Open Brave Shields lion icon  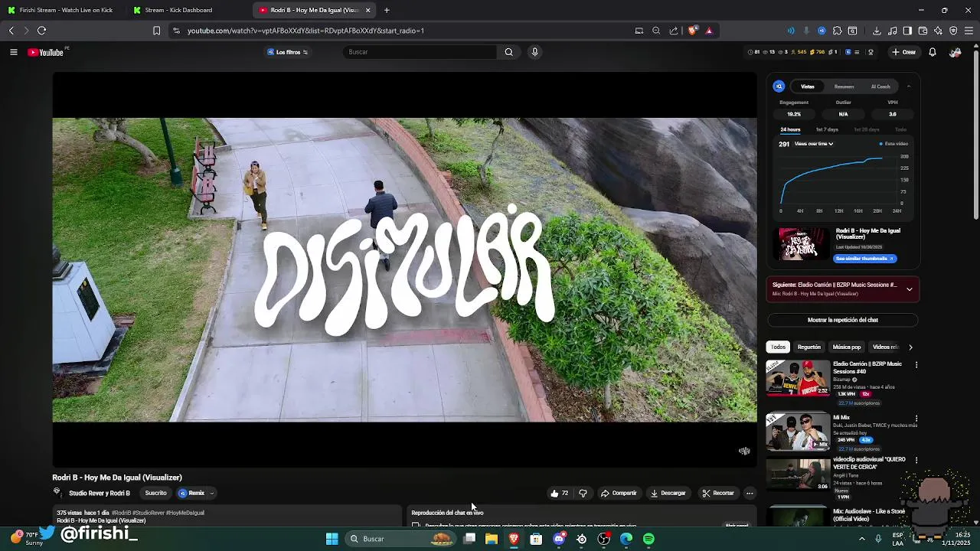tap(693, 31)
